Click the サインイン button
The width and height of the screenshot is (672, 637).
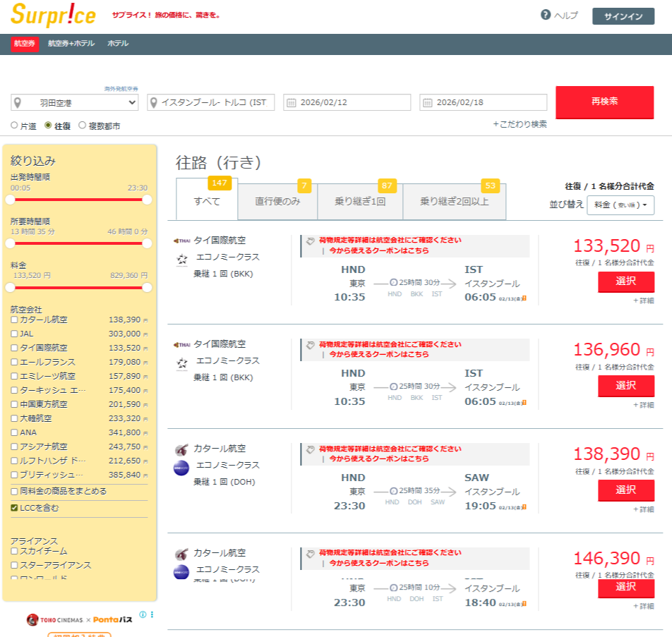click(623, 16)
